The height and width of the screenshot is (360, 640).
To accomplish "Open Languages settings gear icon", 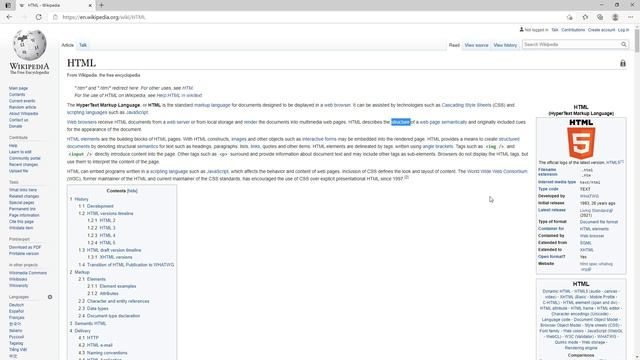I will point(50,297).
